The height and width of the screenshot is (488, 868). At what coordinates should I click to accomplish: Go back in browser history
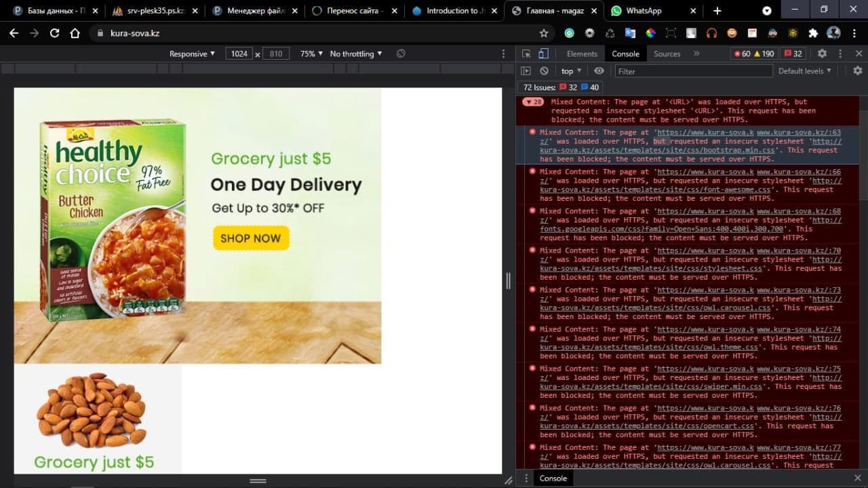click(x=14, y=33)
